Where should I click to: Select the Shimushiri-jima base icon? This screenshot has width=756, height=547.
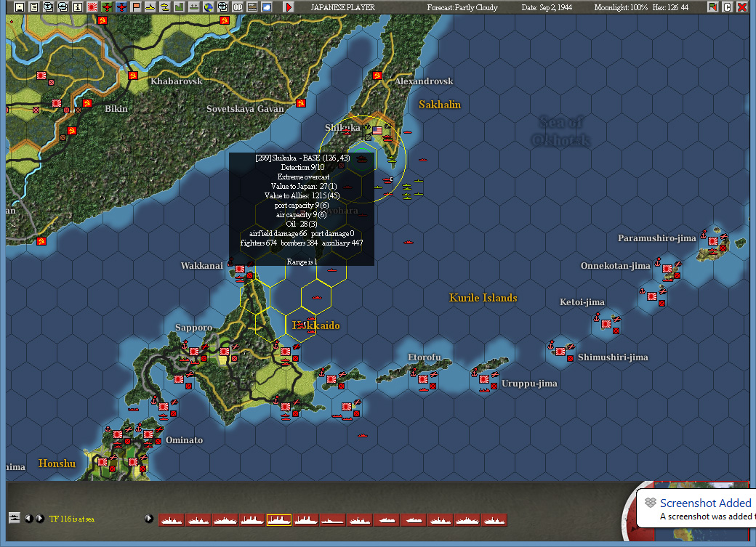(560, 352)
